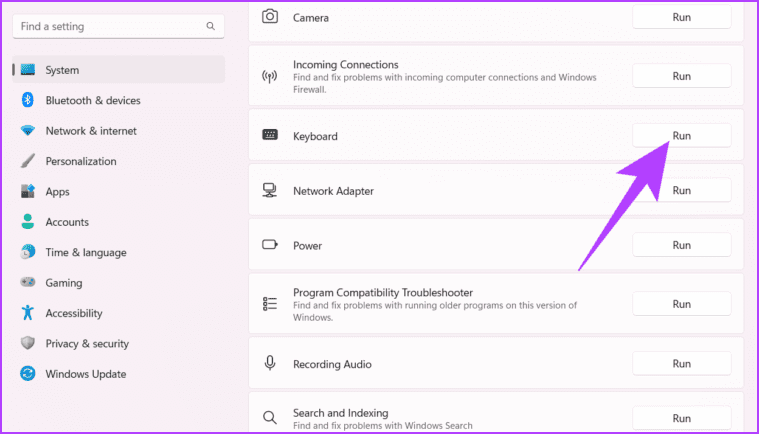
Task: Click the Apps icon in sidebar
Action: pyautogui.click(x=28, y=191)
